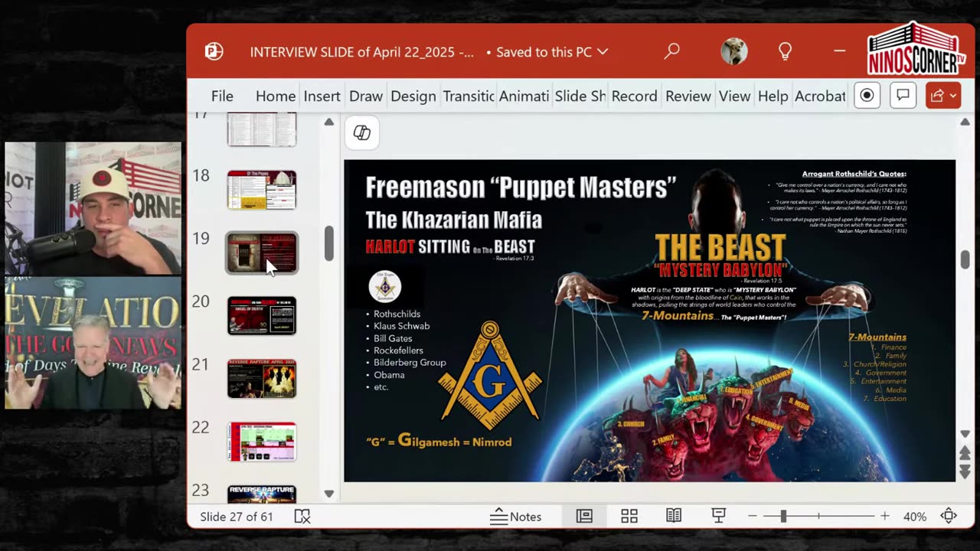This screenshot has width=980, height=551.
Task: Click thumbnail pane scroll down arrow
Action: point(329,494)
